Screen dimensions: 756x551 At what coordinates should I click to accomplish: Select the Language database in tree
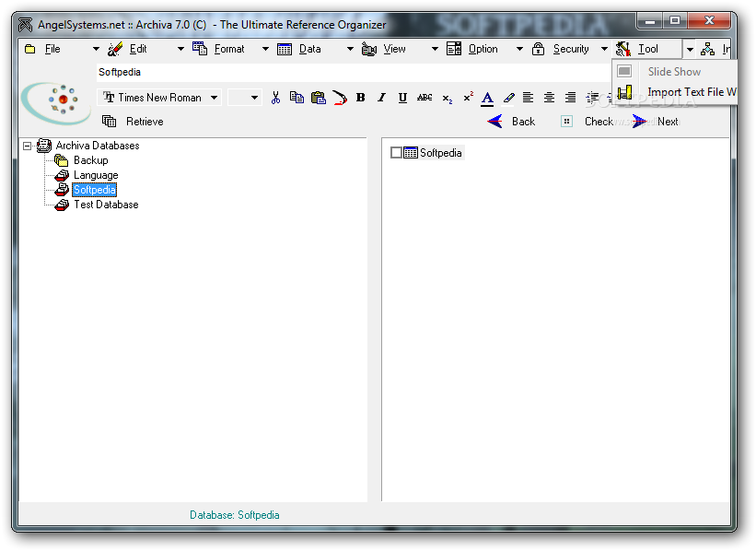click(x=96, y=175)
